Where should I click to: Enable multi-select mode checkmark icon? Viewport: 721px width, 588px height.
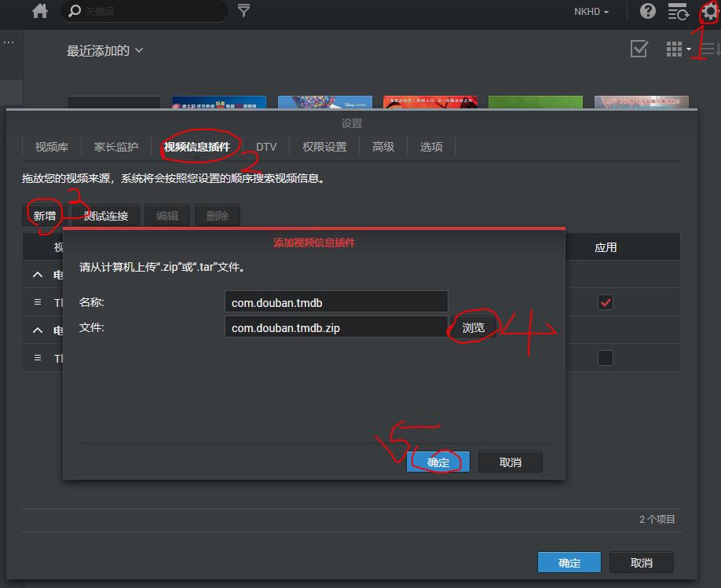pyautogui.click(x=639, y=49)
